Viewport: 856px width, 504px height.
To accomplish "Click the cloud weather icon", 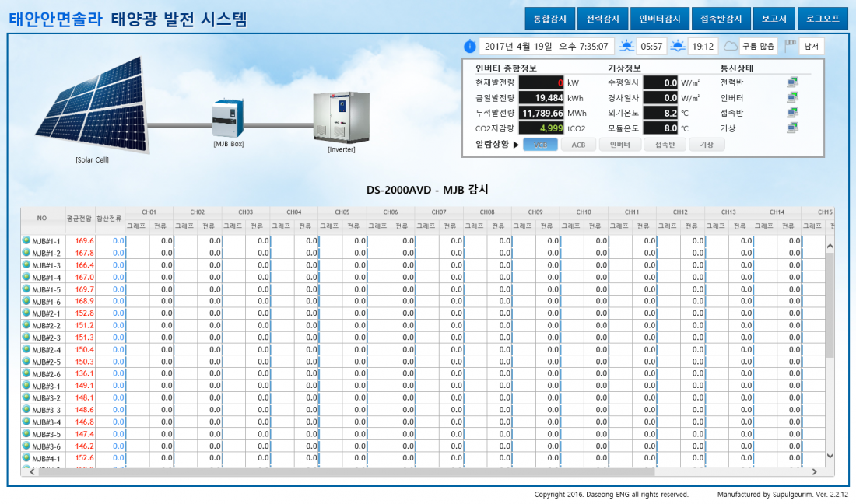I will pyautogui.click(x=730, y=46).
